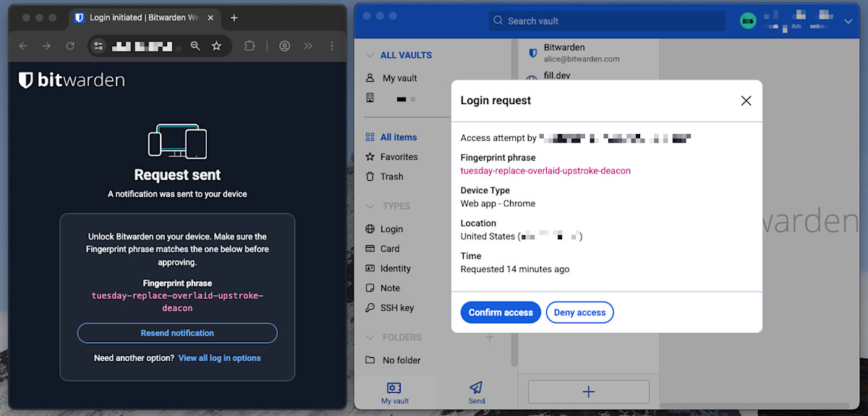Open the account switcher dropdown arrow

coord(848,22)
